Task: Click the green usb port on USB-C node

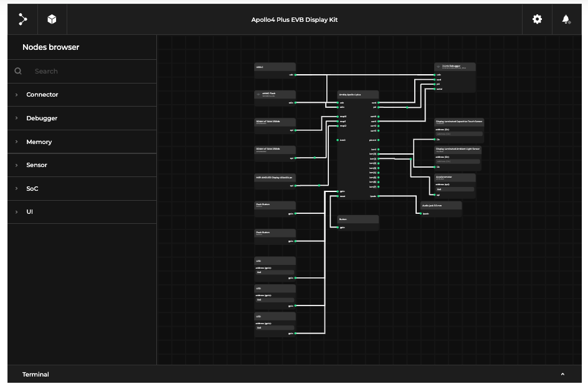Action: (295, 75)
